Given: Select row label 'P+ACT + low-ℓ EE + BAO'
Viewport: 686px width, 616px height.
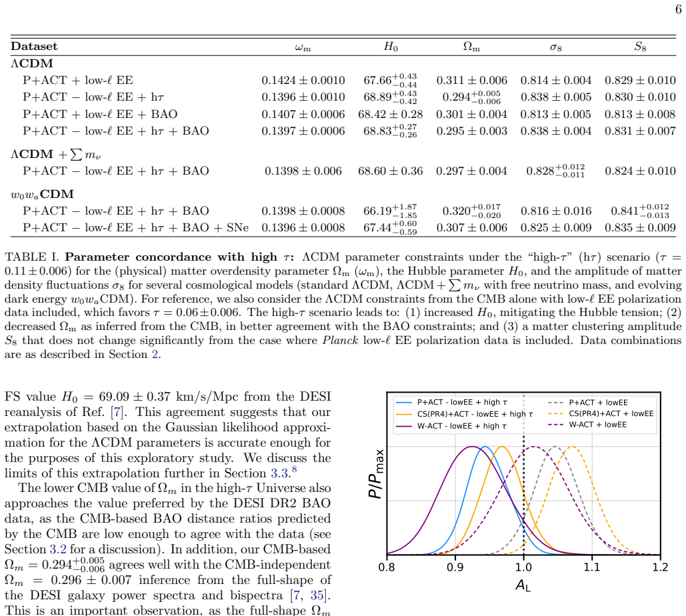Looking at the screenshot, I should coord(100,114).
